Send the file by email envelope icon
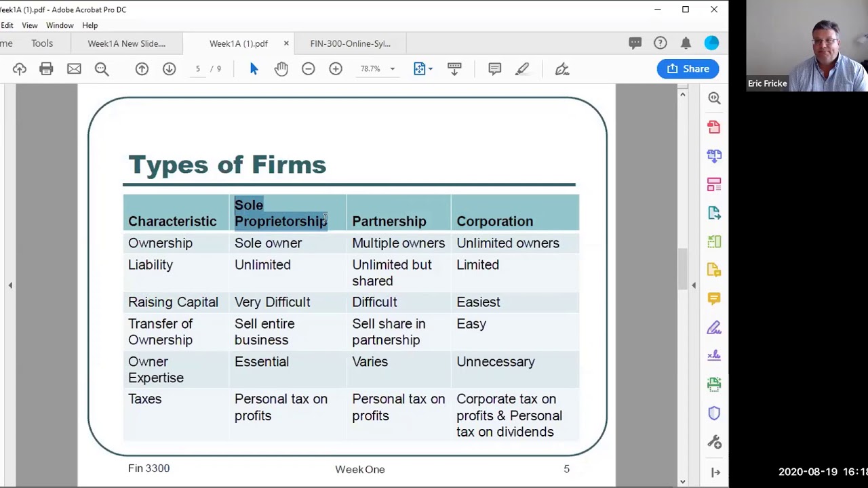Image resolution: width=868 pixels, height=488 pixels. 74,68
